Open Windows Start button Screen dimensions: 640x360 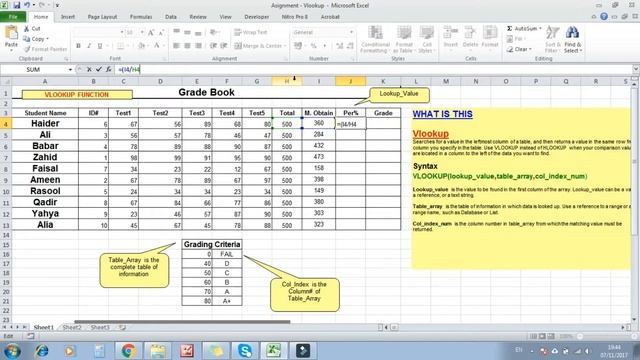(12, 351)
